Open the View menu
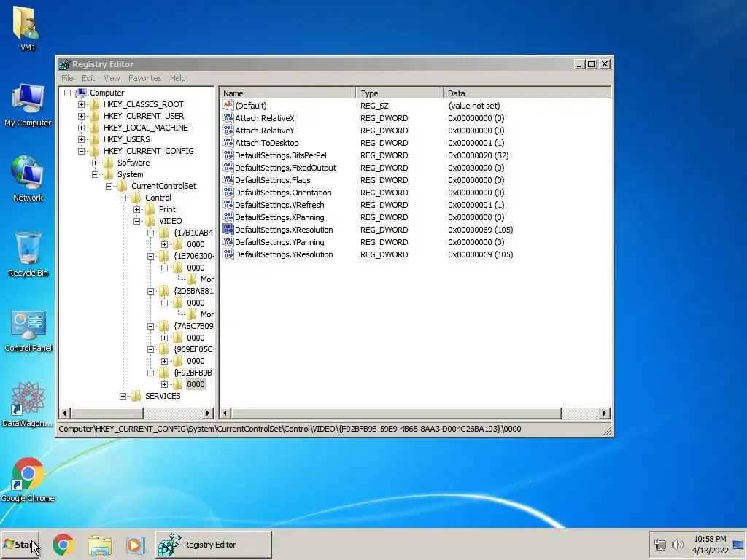Image resolution: width=747 pixels, height=560 pixels. pos(112,78)
